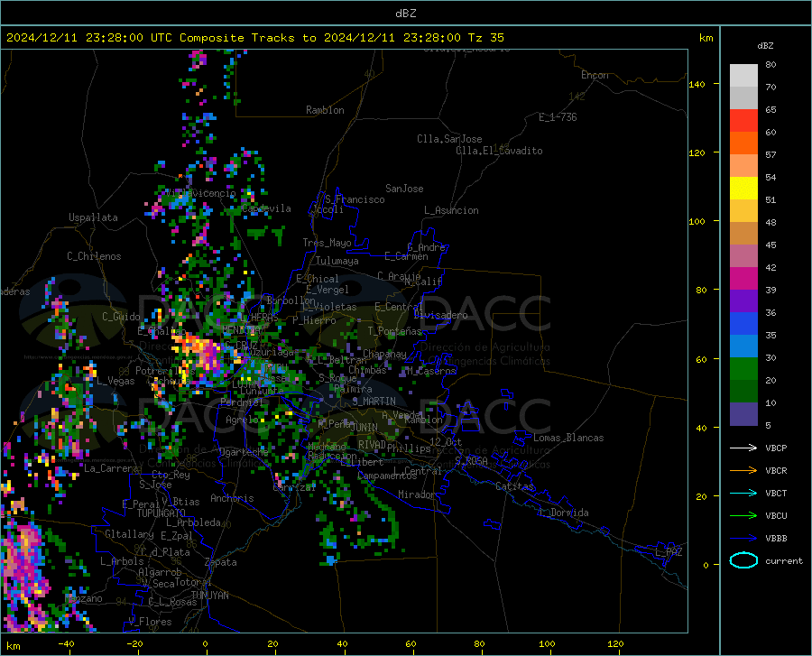The height and width of the screenshot is (656, 812).
Task: Pick the light gray swatch below 80
Action: [x=743, y=76]
